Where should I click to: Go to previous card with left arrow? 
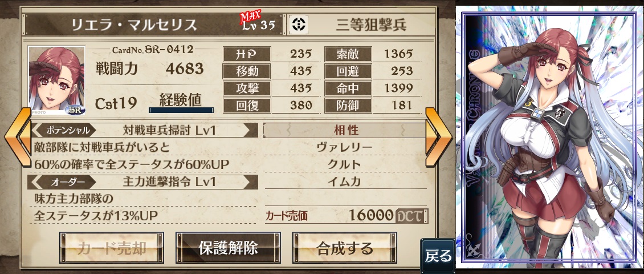(18, 137)
